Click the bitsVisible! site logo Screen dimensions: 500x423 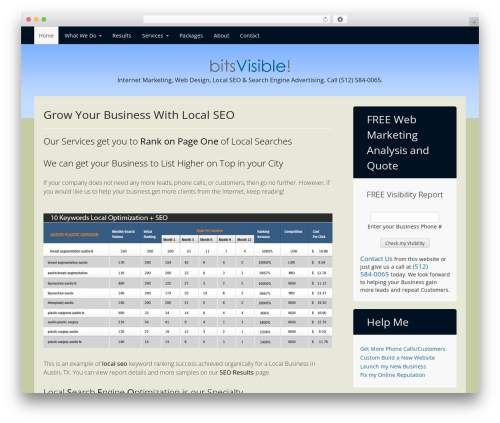click(250, 66)
